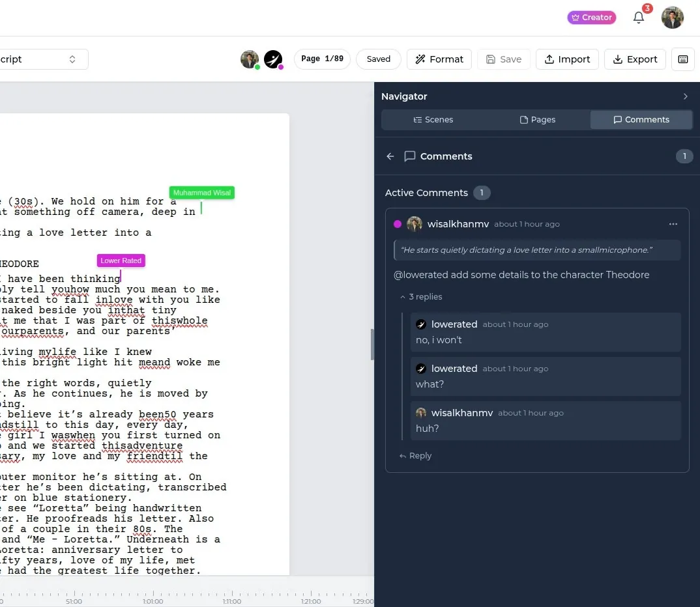The height and width of the screenshot is (607, 700).
Task: Click the Creator plan badge
Action: click(592, 18)
